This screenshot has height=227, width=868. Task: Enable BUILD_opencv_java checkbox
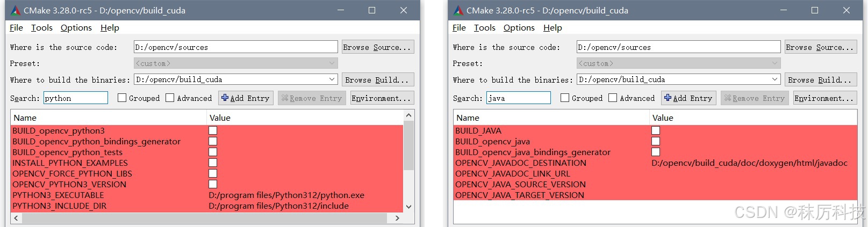pos(656,141)
